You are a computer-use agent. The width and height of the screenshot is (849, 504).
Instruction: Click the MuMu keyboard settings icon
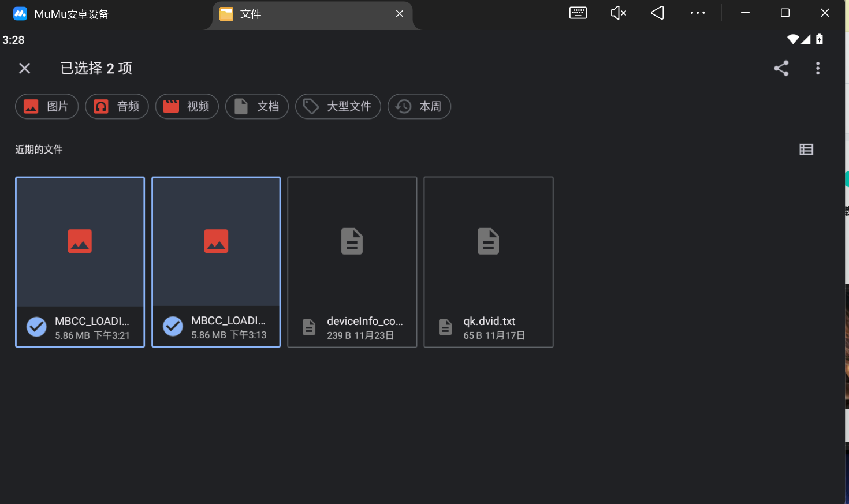click(578, 13)
